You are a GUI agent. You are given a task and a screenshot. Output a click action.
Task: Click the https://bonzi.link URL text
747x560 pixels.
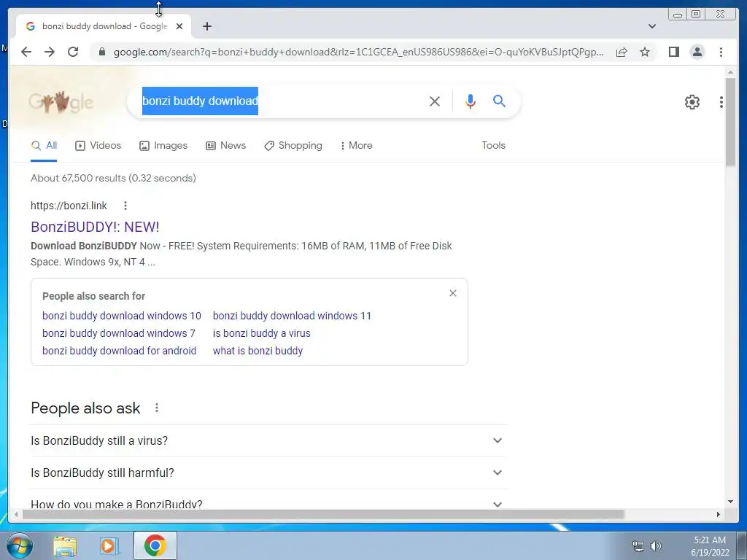coord(69,206)
